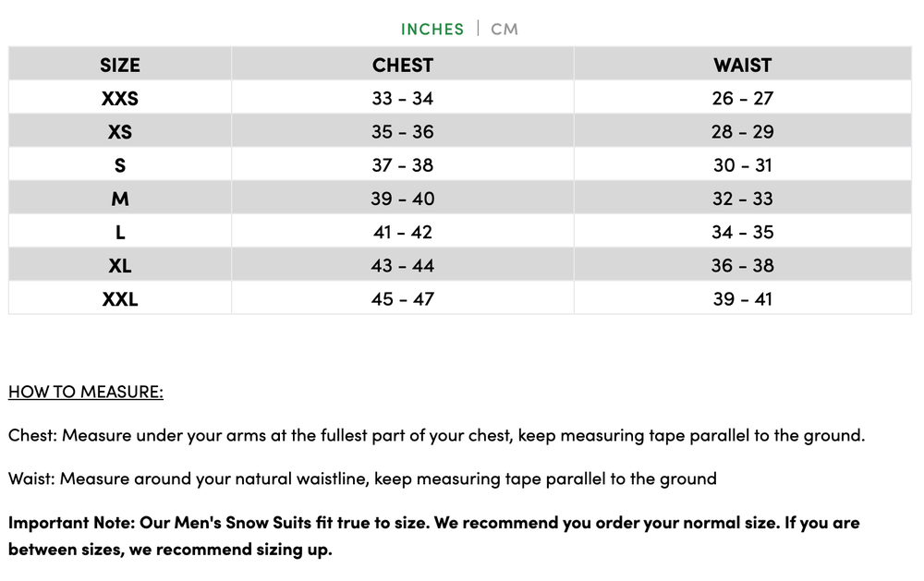924x581 pixels.
Task: Click the WAIST column header
Action: pos(742,65)
